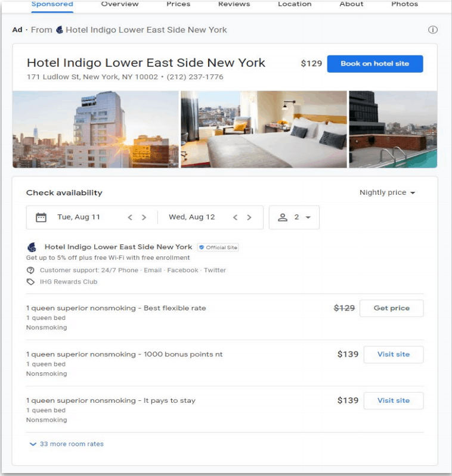Open the hotel tower exterior photo

pyautogui.click(x=95, y=129)
